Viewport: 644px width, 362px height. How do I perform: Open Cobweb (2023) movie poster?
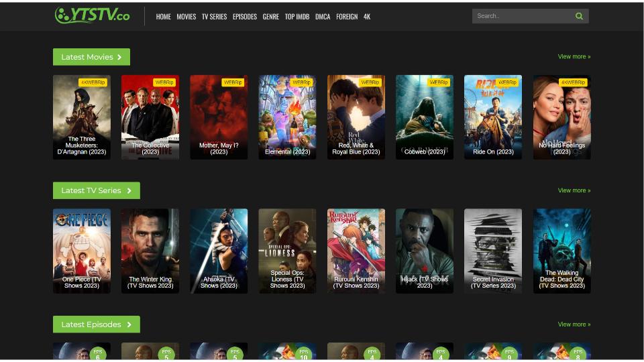point(425,117)
